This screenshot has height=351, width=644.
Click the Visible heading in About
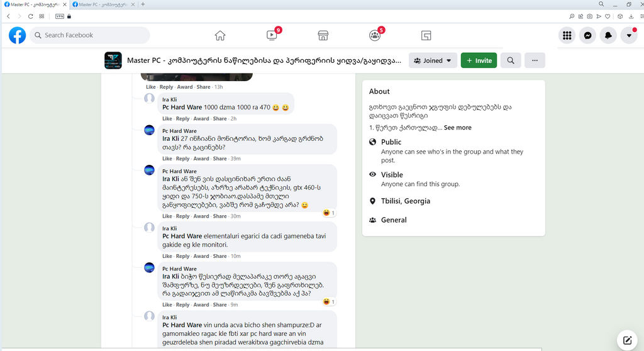392,175
